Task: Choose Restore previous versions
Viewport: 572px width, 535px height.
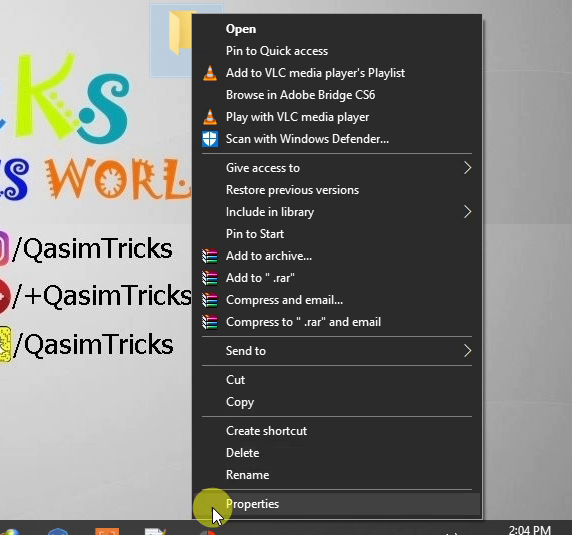Action: click(337, 190)
